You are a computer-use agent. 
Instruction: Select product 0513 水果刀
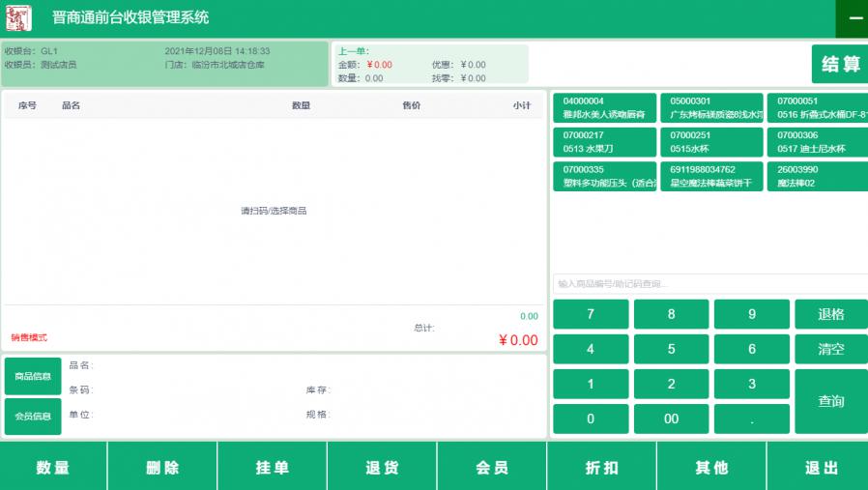pyautogui.click(x=603, y=142)
